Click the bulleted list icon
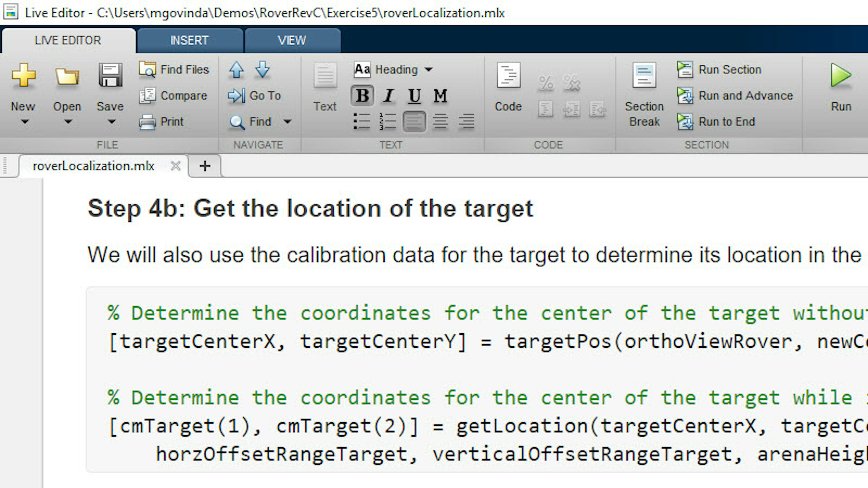This screenshot has width=868, height=488. [x=362, y=121]
